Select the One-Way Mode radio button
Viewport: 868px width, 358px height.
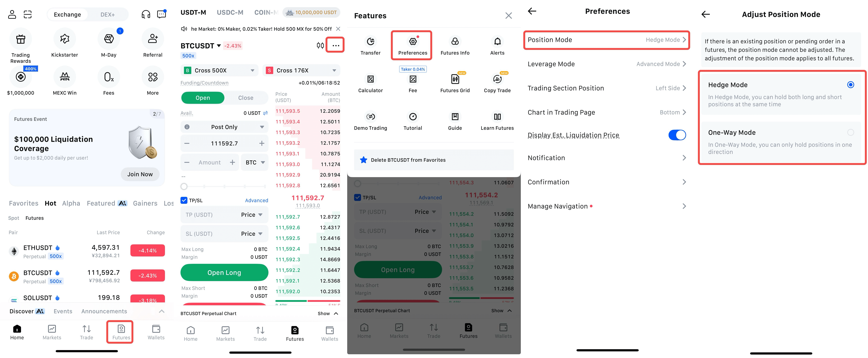(x=850, y=132)
